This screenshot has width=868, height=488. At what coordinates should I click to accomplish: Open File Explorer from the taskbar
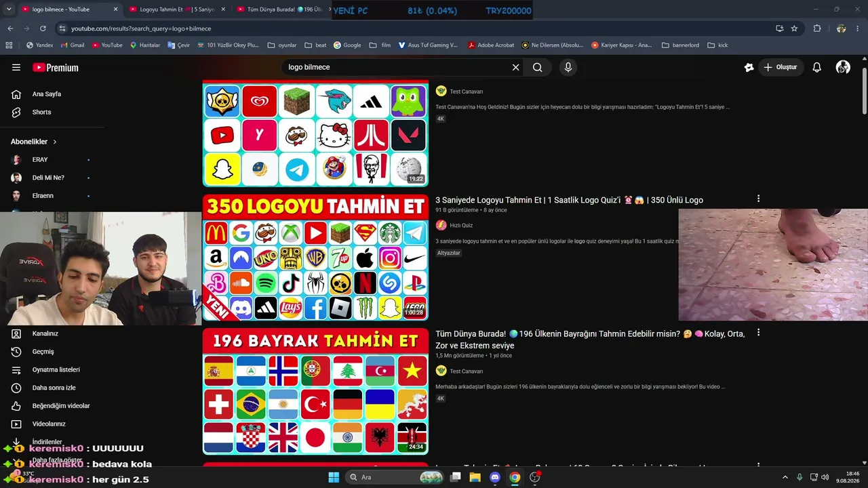tap(475, 477)
